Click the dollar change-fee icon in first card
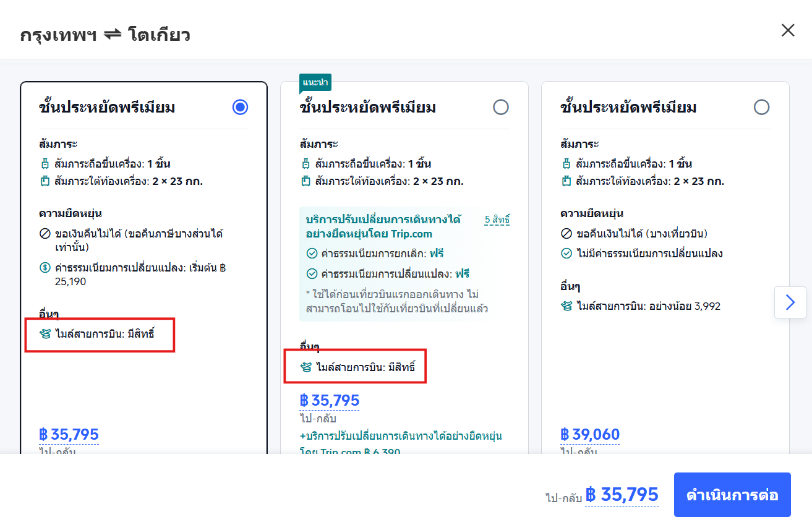The image size is (812, 530). 45,268
